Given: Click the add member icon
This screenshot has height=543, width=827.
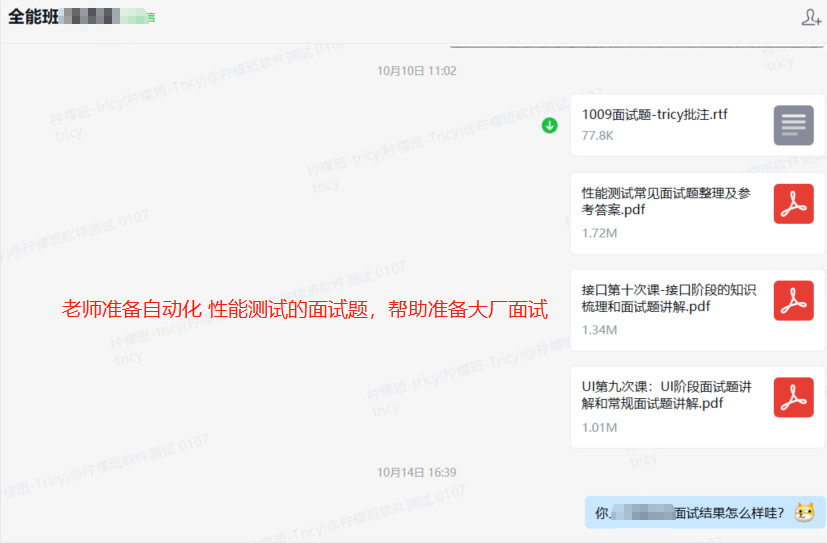Looking at the screenshot, I should [x=811, y=17].
